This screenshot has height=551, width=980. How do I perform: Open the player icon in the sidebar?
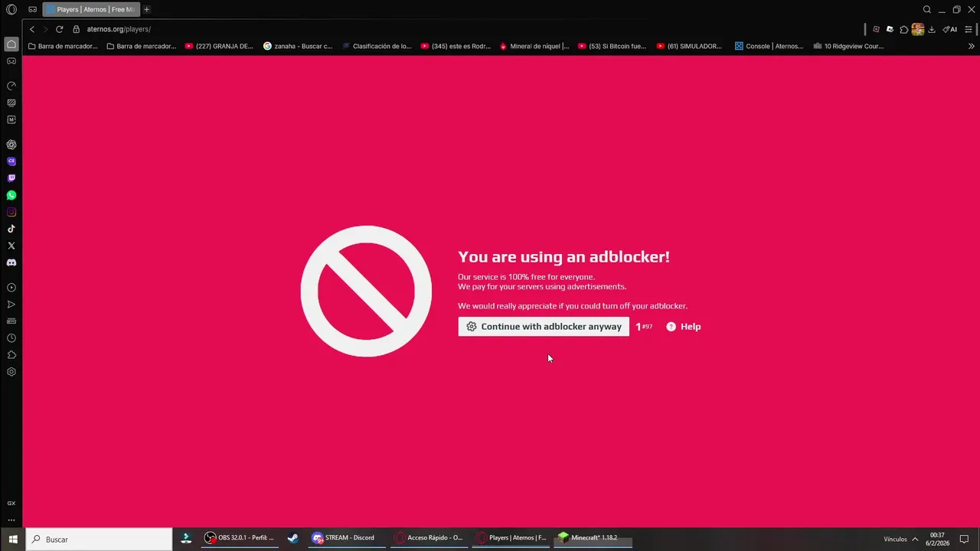click(x=11, y=288)
